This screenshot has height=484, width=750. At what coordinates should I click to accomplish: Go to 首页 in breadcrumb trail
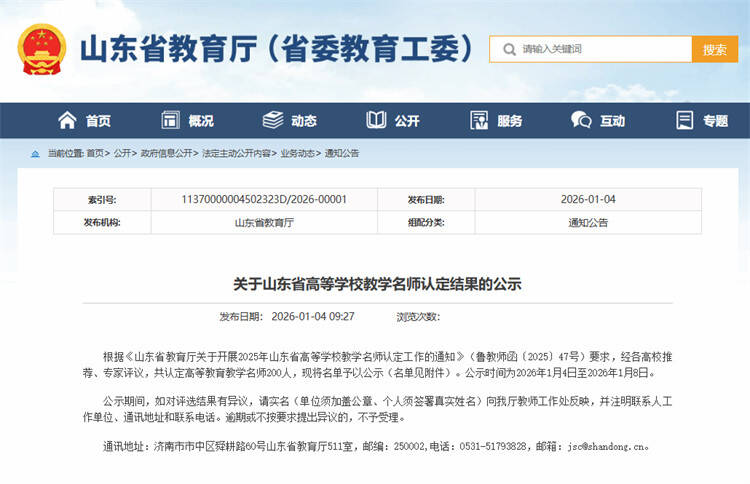[95, 153]
